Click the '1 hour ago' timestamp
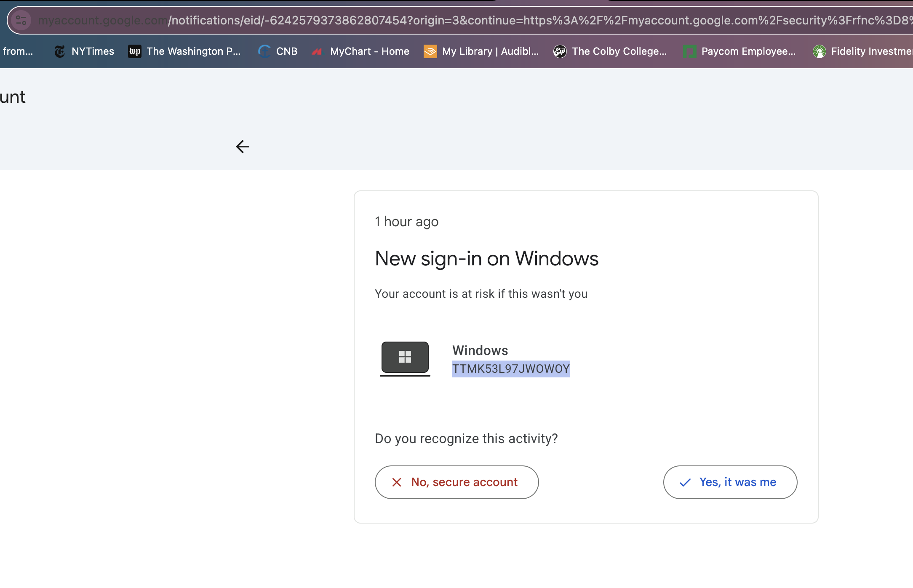This screenshot has width=913, height=588. tap(407, 222)
